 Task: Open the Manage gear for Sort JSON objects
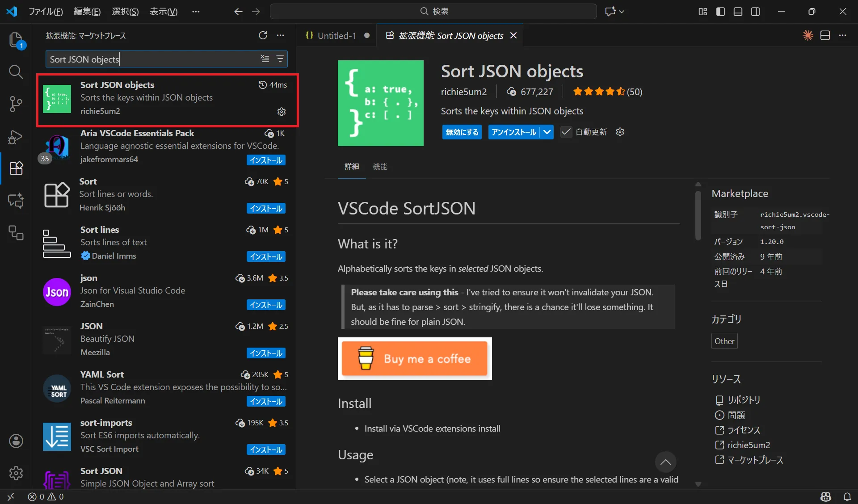pos(282,112)
